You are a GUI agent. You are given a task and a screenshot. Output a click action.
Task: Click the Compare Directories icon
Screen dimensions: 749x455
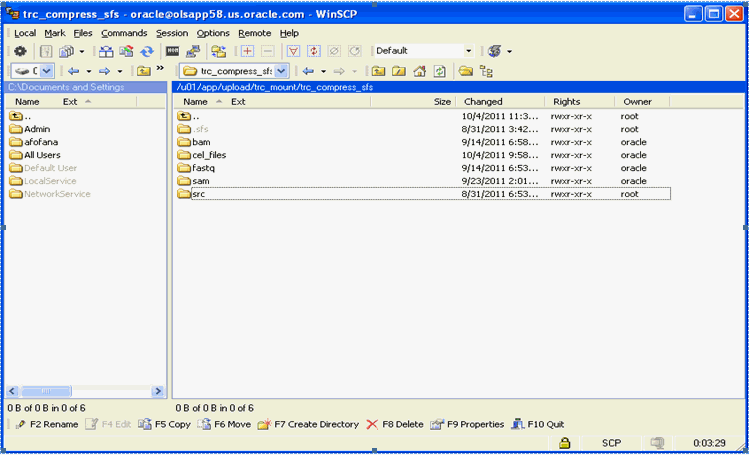point(106,51)
